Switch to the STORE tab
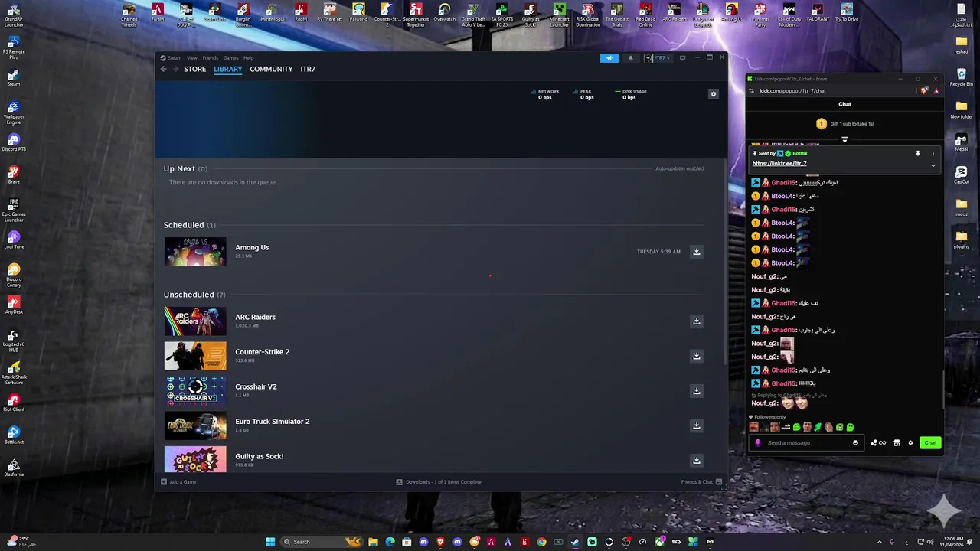Image resolution: width=980 pixels, height=551 pixels. pos(194,69)
